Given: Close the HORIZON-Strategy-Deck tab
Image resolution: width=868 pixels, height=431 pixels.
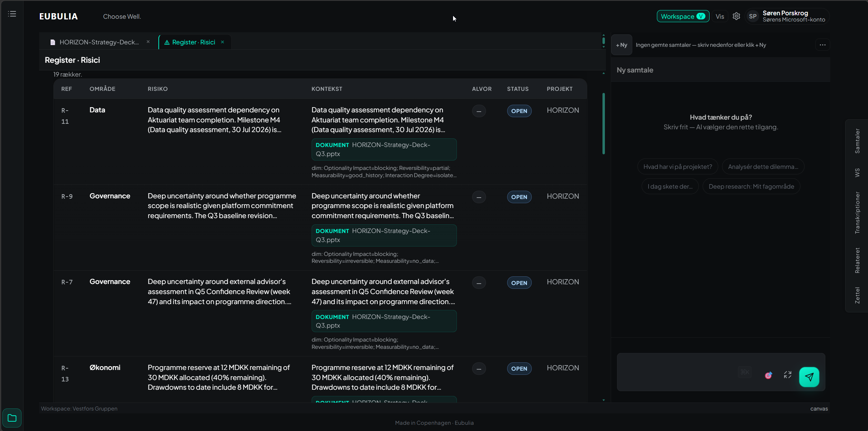Looking at the screenshot, I should click(x=148, y=42).
